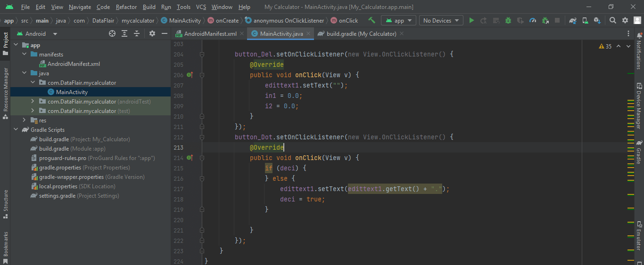The height and width of the screenshot is (265, 644).
Task: Toggle the Project tool window sidebar tab
Action: [6, 43]
